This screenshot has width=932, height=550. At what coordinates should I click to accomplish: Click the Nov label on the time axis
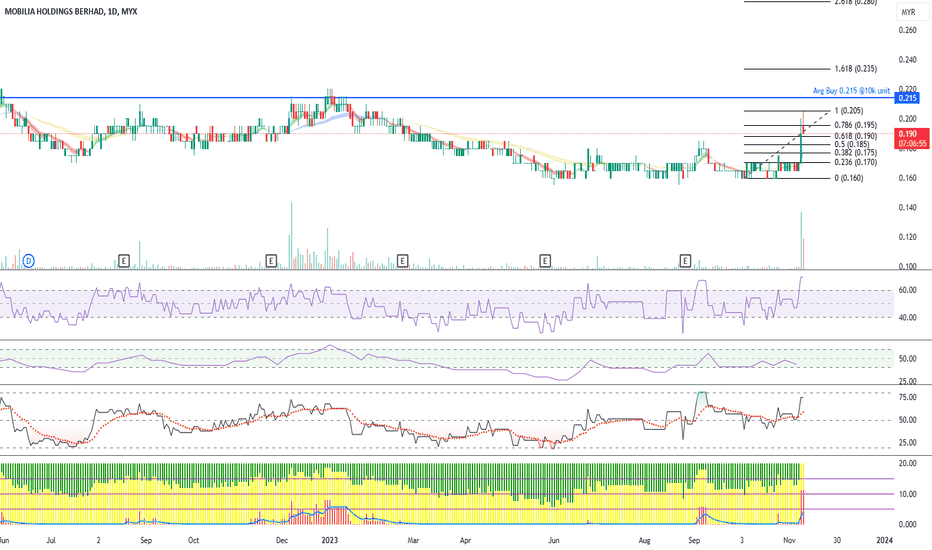pos(789,540)
